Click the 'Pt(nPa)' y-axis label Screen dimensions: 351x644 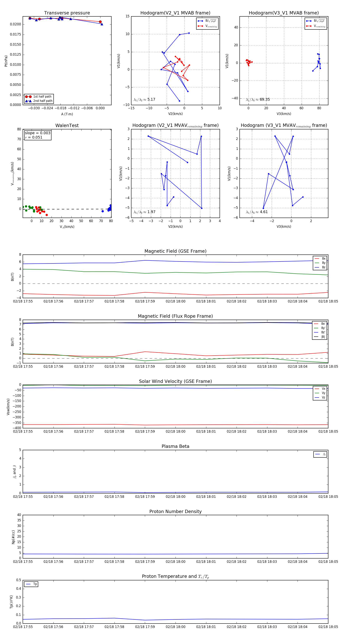[x=6, y=61]
